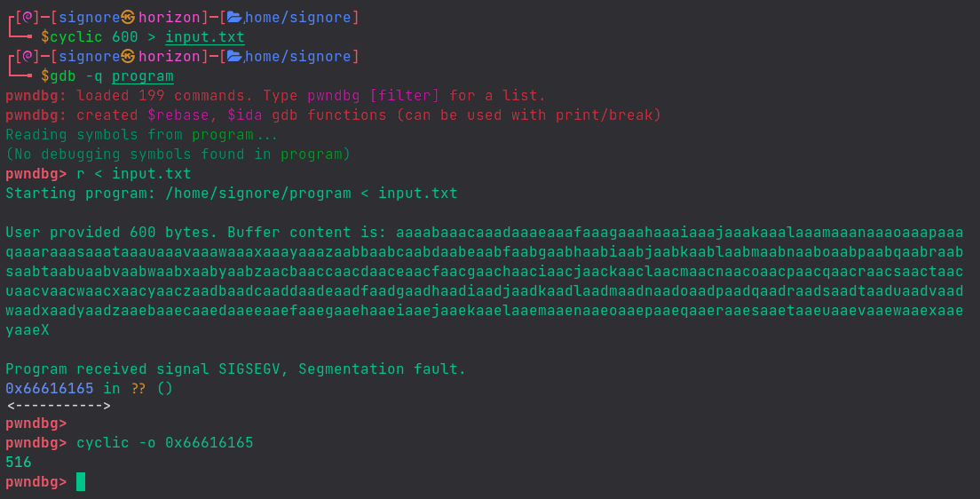
Task: Click the emblem between signore and horizon, second prompt
Action: pyautogui.click(x=129, y=57)
